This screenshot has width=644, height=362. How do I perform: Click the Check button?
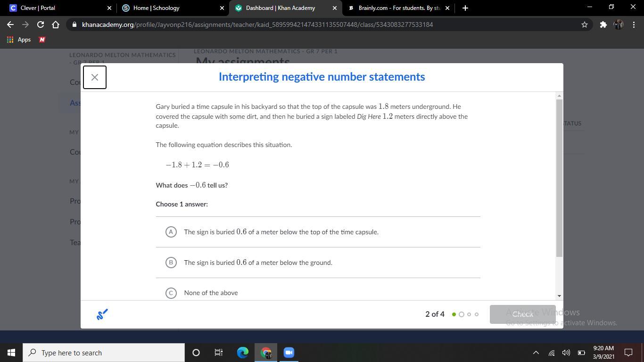522,314
